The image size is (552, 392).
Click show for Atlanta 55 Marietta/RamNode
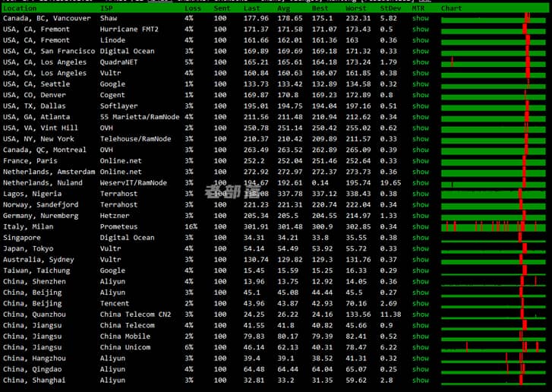(421, 117)
